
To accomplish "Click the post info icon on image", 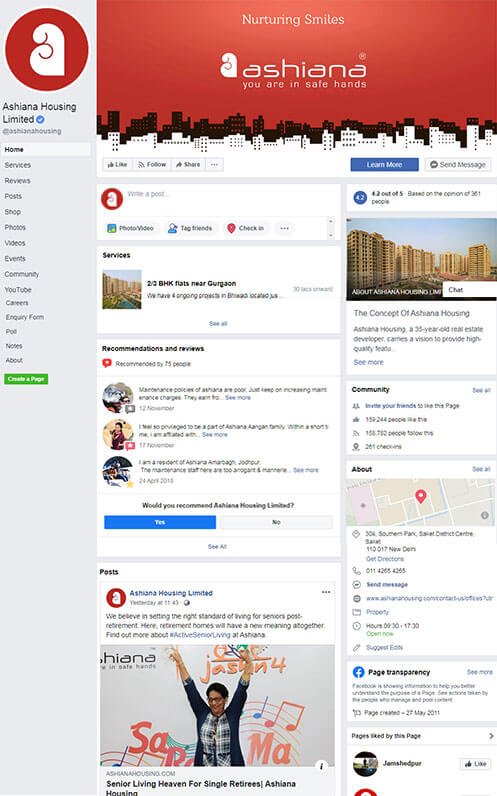I will pyautogui.click(x=321, y=766).
